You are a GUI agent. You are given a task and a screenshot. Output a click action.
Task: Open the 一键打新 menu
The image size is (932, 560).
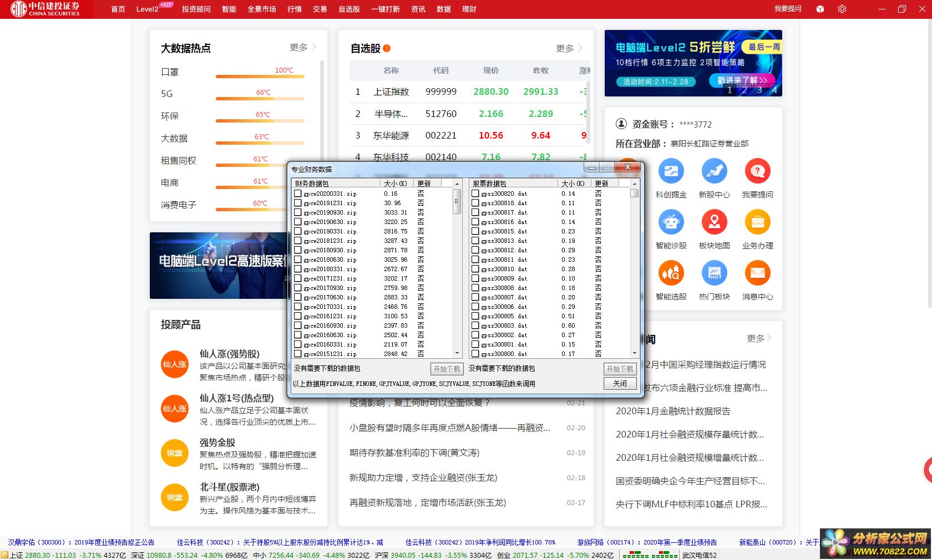pos(386,9)
